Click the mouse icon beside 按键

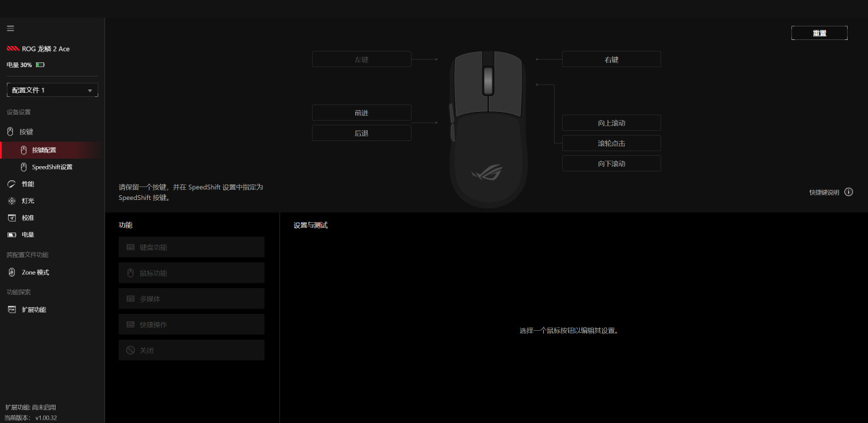(x=10, y=132)
